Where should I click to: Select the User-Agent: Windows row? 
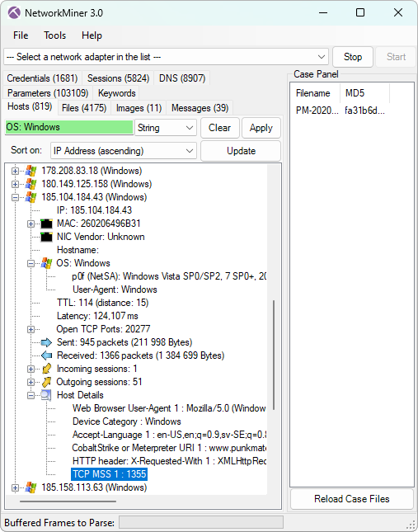(x=115, y=290)
